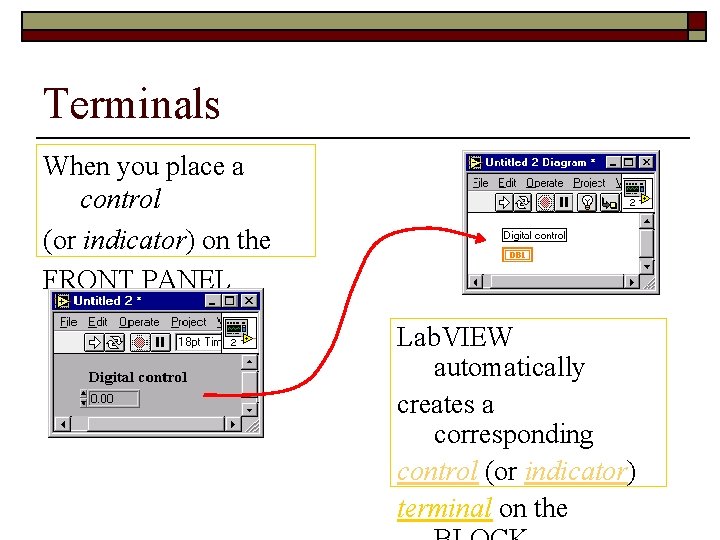
Task: Click horizontal scroll right arrow in Diagram window
Action: [632, 282]
